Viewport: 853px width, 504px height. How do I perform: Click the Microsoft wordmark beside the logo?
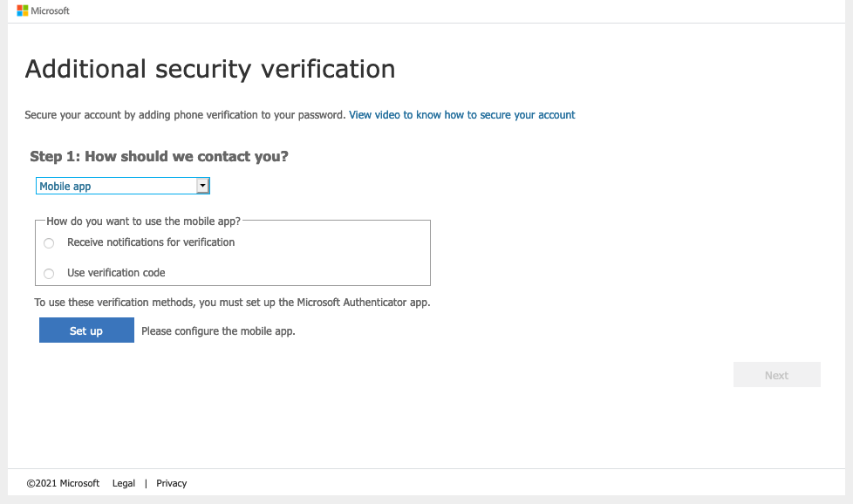click(50, 10)
